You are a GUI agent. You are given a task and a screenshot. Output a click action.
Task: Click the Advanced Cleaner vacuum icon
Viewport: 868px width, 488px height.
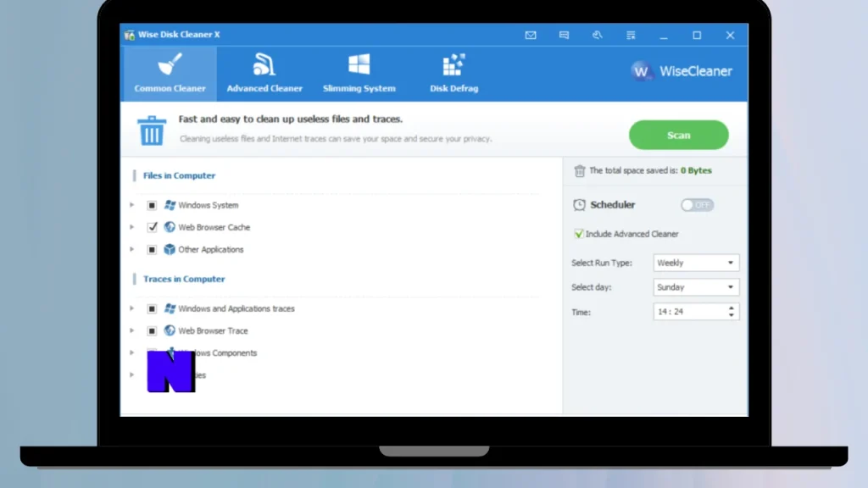click(264, 64)
